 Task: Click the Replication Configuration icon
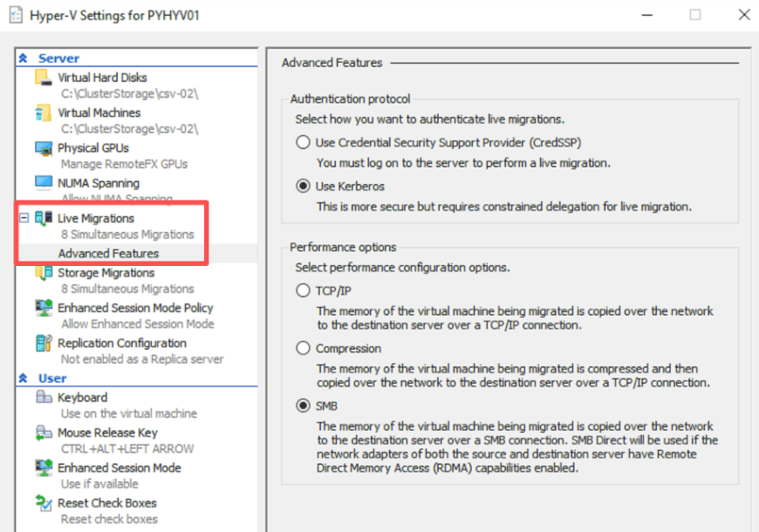point(43,344)
